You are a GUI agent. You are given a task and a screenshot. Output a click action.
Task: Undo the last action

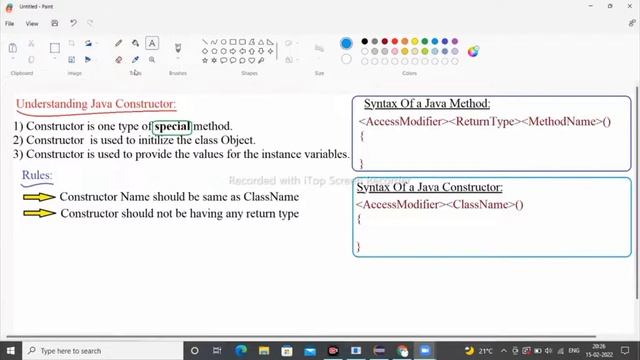(x=73, y=23)
